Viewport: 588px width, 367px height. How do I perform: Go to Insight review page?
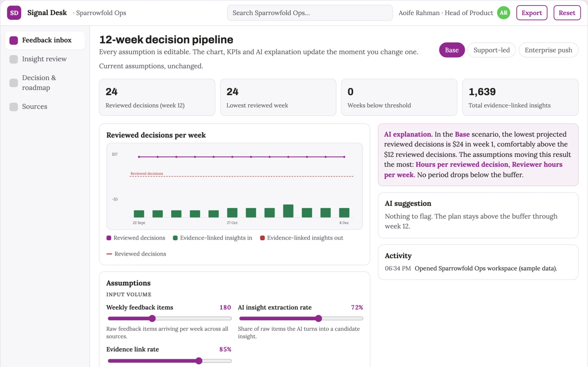[x=45, y=59]
